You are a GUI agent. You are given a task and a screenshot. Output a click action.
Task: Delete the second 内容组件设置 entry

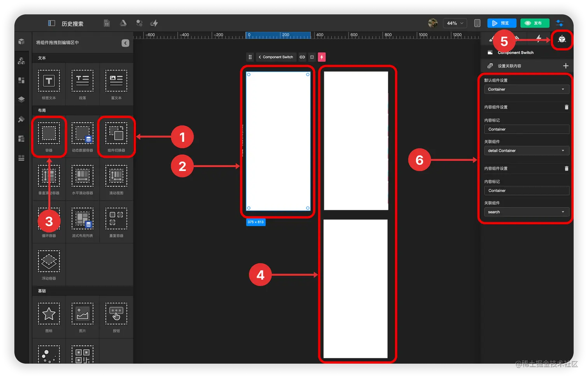coord(567,169)
